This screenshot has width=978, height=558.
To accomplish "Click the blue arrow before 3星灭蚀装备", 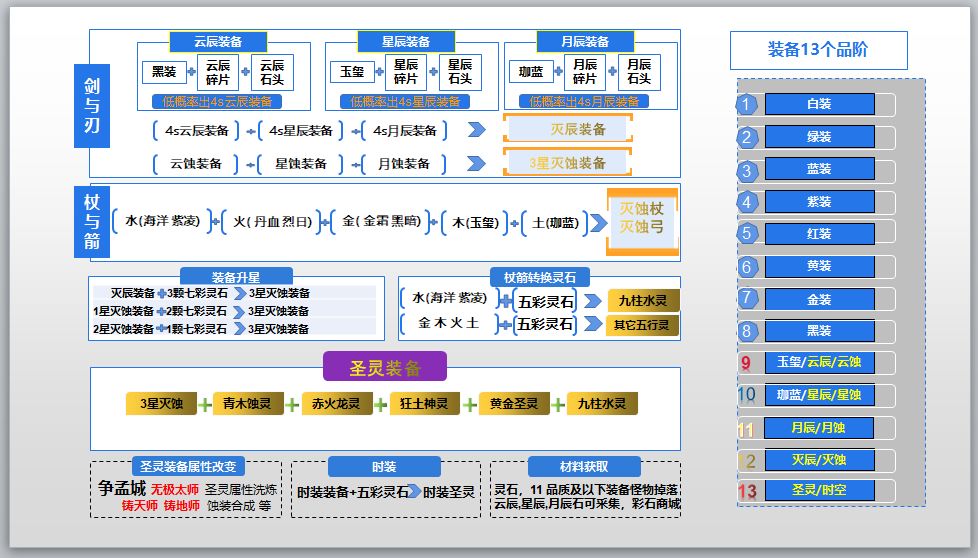I will [477, 163].
